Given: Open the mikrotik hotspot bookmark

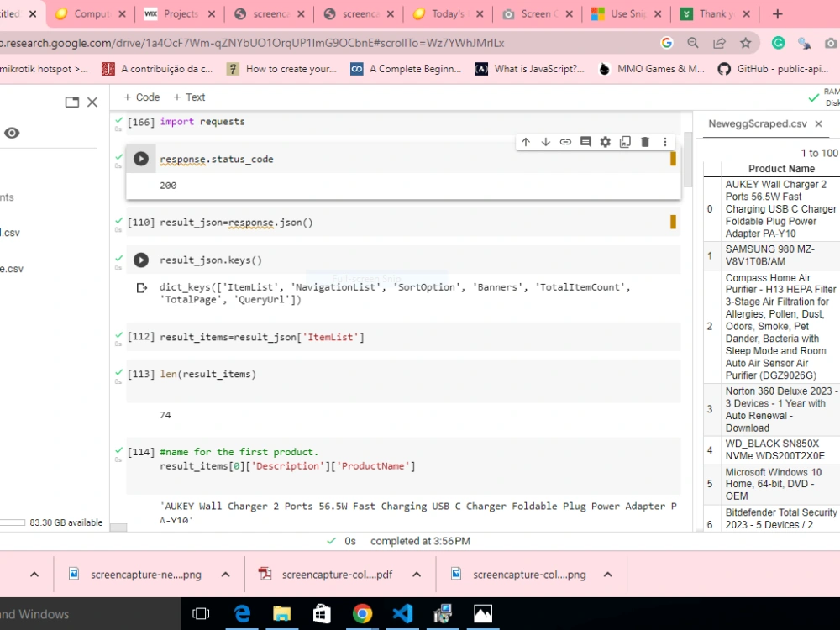Looking at the screenshot, I should [44, 69].
